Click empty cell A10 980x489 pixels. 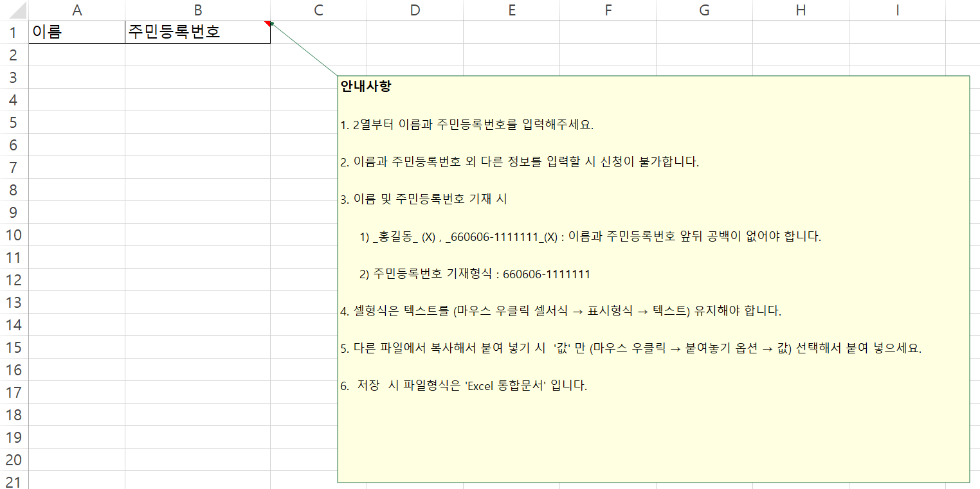coord(76,235)
